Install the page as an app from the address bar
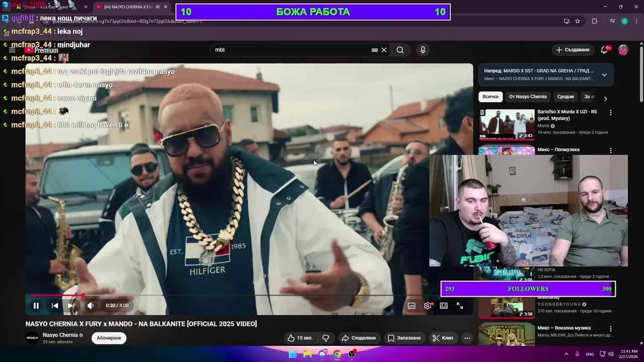Screen dimensions: 644x362 tap(567, 21)
